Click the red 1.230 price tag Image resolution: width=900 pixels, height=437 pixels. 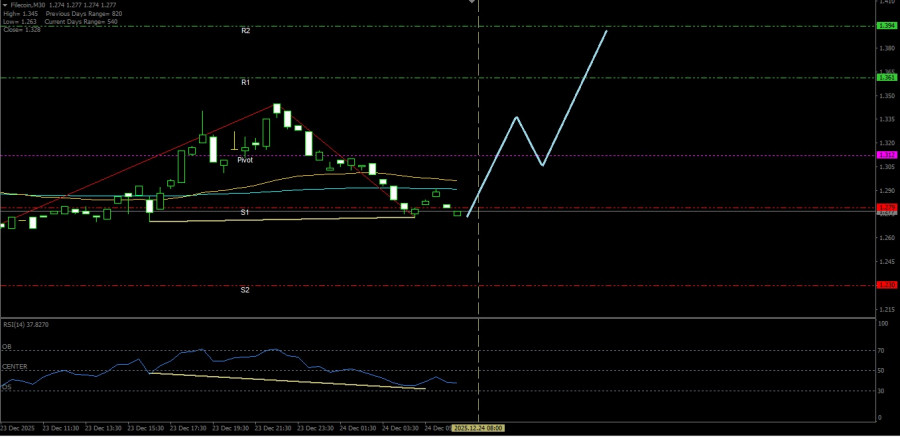click(886, 285)
